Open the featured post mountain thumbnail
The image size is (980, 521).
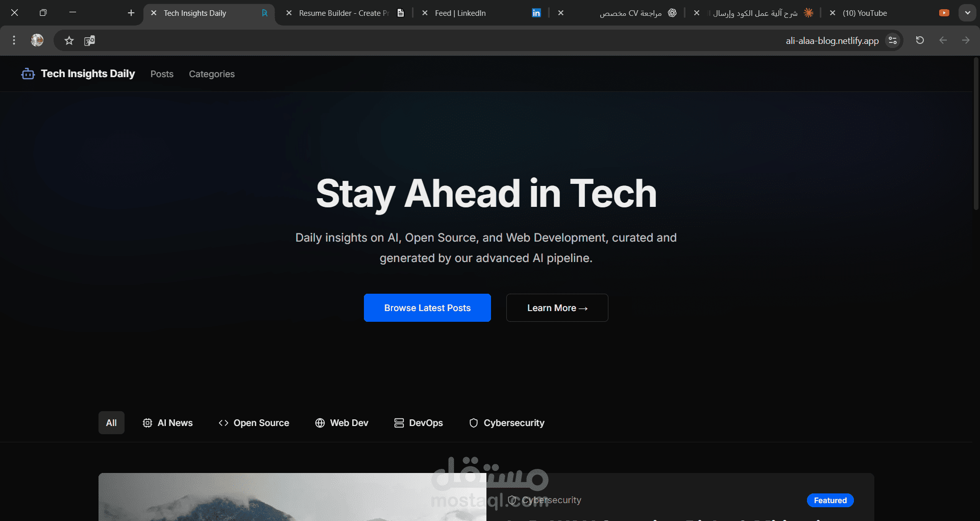[292, 497]
